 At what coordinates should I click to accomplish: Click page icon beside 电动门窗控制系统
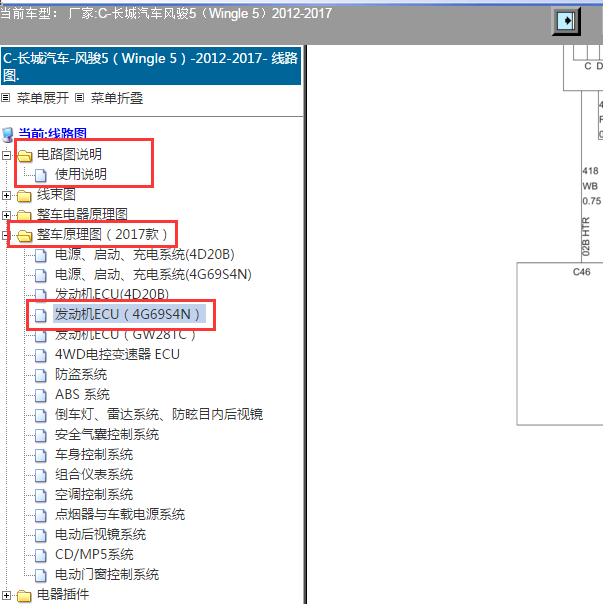point(41,575)
